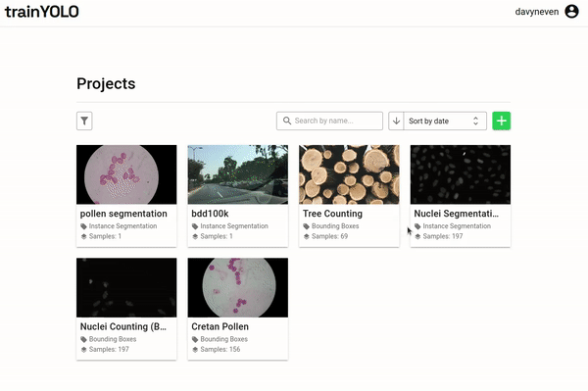Screen dimensions: 588x391
Task: Click samples layers icon on Cretan Pollen card
Action: pos(195,350)
